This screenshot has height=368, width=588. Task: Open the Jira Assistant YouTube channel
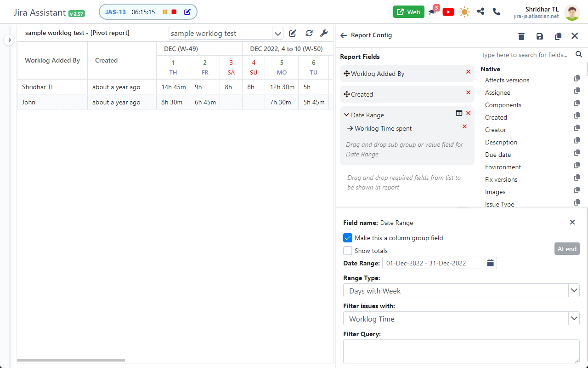click(448, 12)
